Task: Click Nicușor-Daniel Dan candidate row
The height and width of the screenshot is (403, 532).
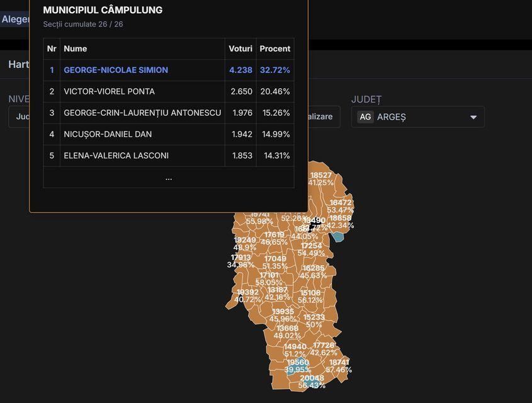Action: pyautogui.click(x=108, y=134)
